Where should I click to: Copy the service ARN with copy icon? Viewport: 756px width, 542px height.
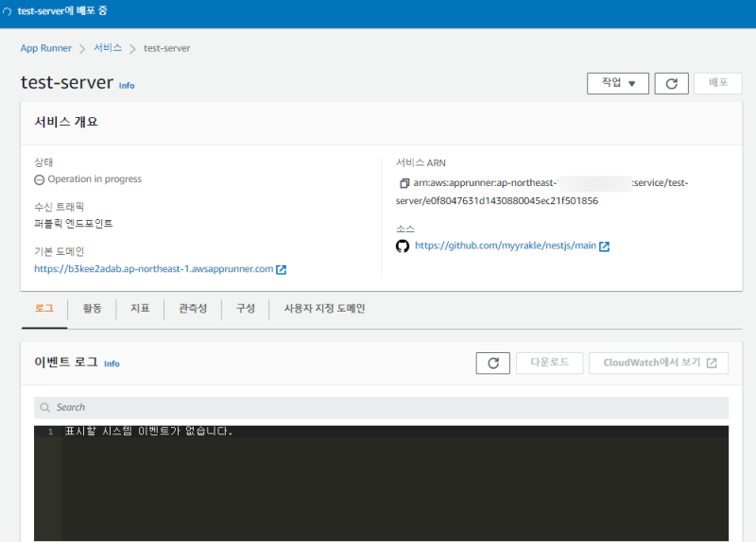pos(404,183)
